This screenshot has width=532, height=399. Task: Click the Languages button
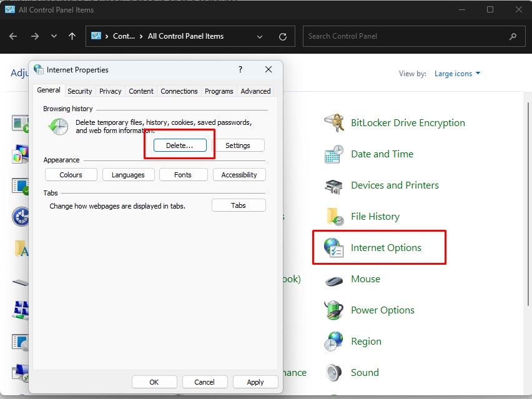point(128,175)
